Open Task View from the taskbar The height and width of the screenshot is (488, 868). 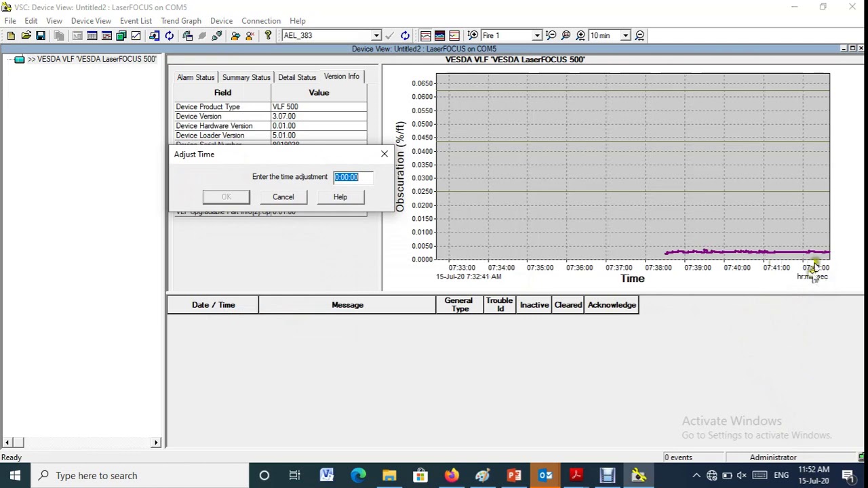coord(295,476)
